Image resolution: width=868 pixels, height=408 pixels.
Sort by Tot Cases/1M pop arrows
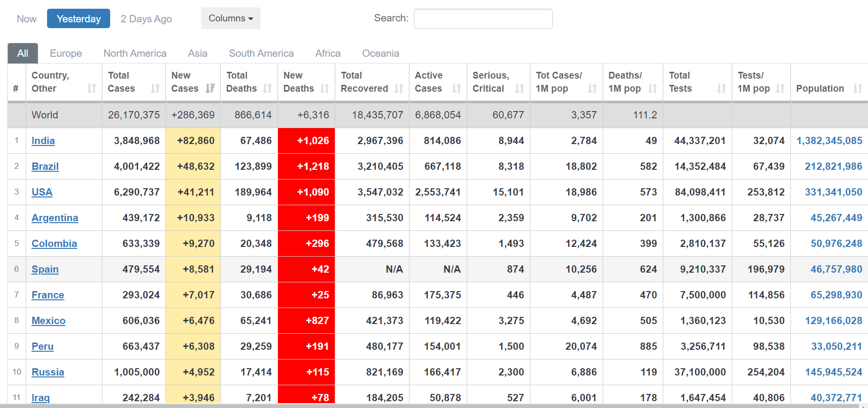(592, 88)
